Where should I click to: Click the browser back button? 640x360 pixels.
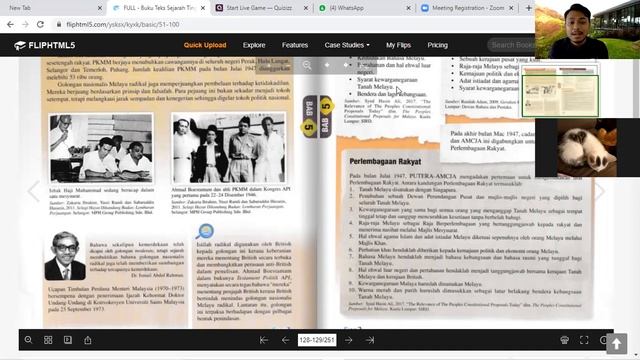(x=10, y=24)
